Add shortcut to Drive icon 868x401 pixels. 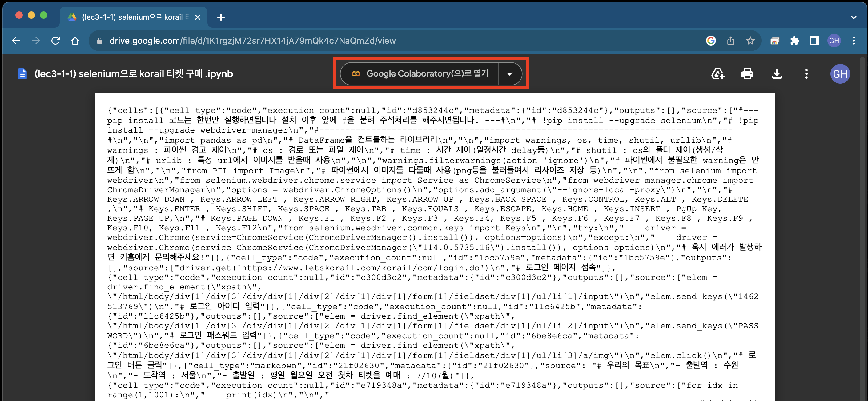[x=718, y=74]
